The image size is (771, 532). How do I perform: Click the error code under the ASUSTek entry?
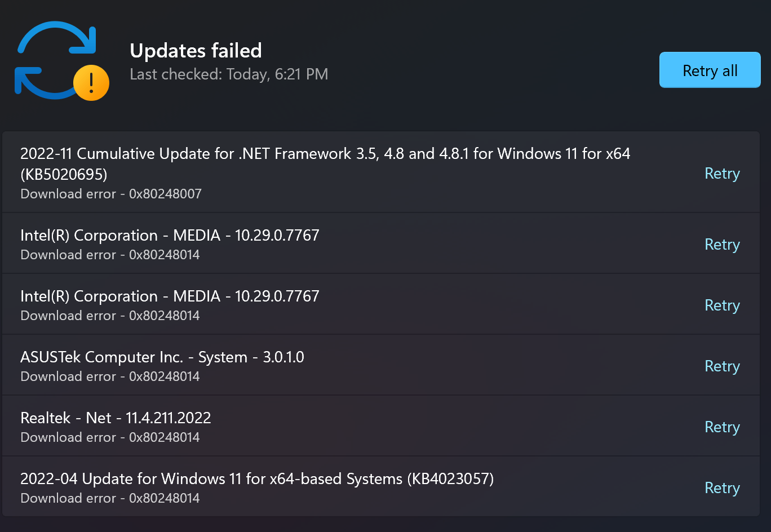click(x=165, y=376)
